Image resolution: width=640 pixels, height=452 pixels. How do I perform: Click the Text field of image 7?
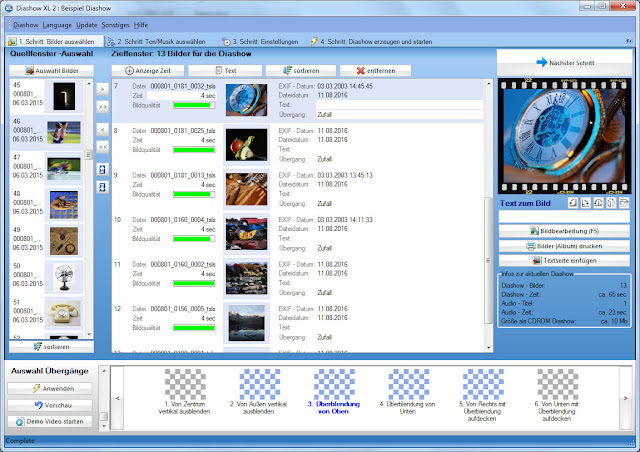click(x=399, y=105)
